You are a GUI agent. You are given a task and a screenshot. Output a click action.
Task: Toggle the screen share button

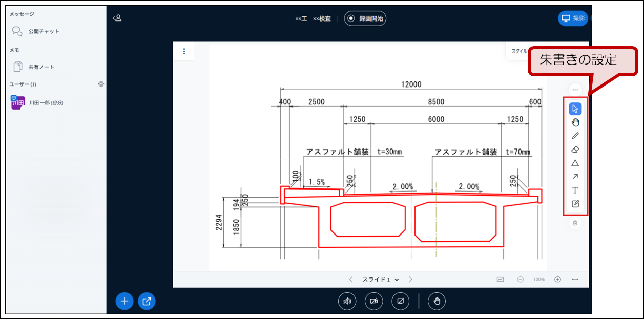pos(400,301)
